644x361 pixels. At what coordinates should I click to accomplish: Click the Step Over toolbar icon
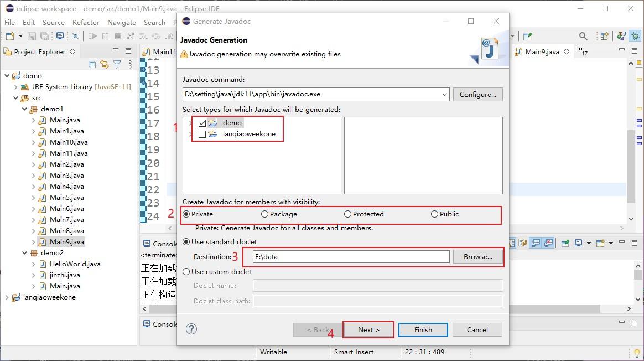(x=156, y=36)
